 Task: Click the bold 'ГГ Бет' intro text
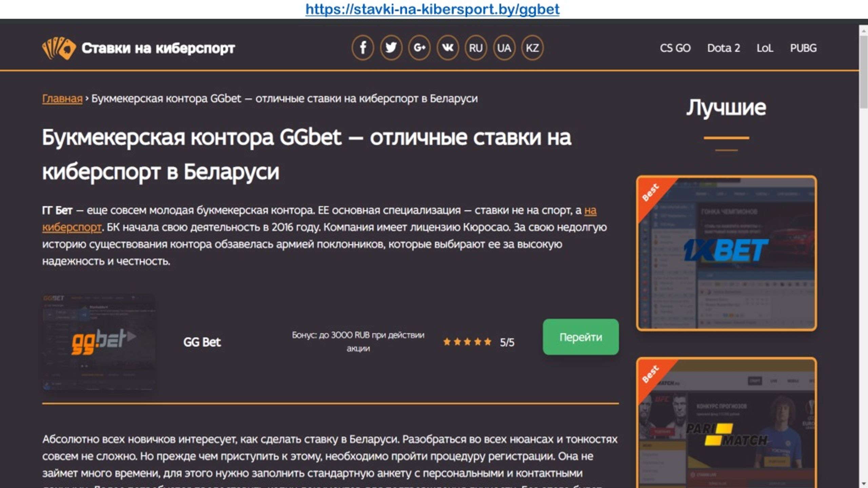(x=57, y=210)
